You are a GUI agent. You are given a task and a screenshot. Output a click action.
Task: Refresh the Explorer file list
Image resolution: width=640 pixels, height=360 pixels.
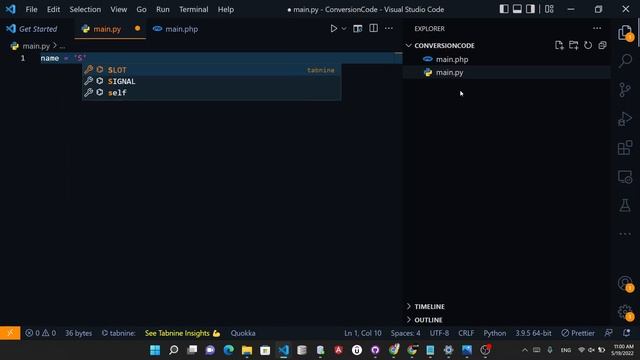pos(588,45)
